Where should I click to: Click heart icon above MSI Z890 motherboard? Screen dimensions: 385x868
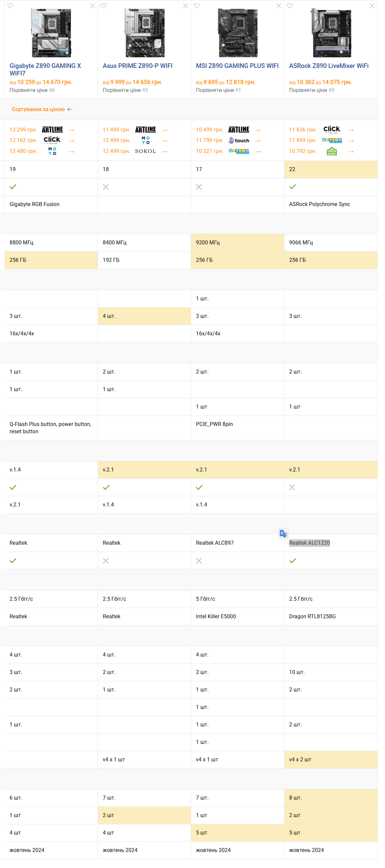point(197,6)
